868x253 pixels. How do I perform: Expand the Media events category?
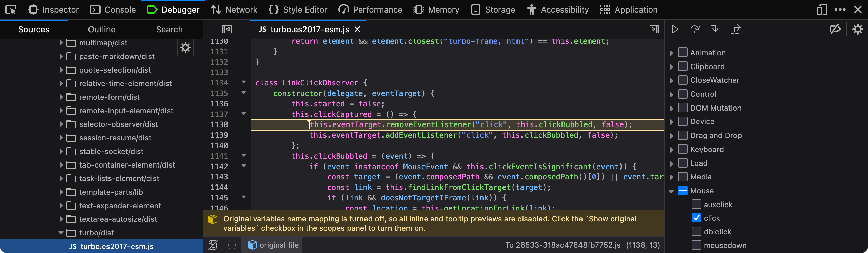point(671,177)
